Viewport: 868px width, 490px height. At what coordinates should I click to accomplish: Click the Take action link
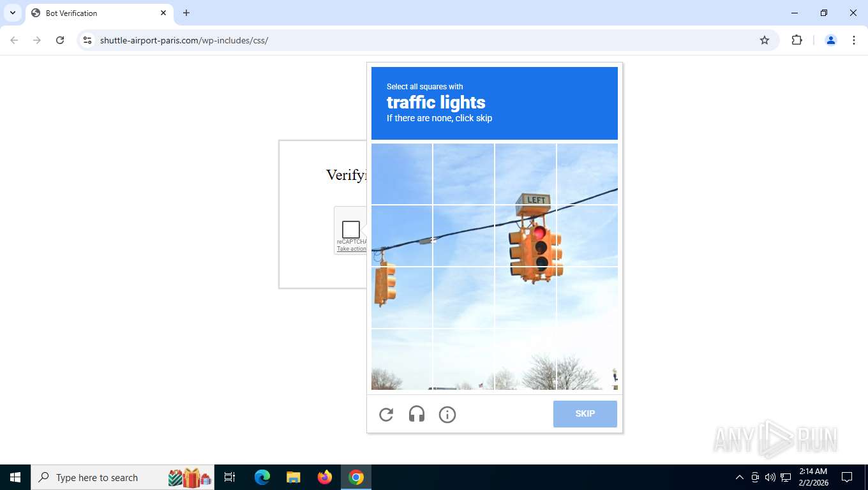pos(352,249)
